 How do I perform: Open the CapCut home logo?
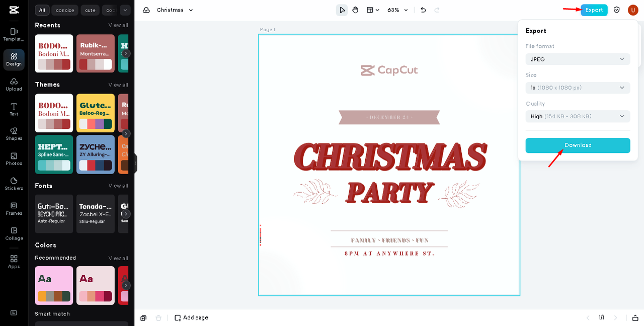[14, 10]
